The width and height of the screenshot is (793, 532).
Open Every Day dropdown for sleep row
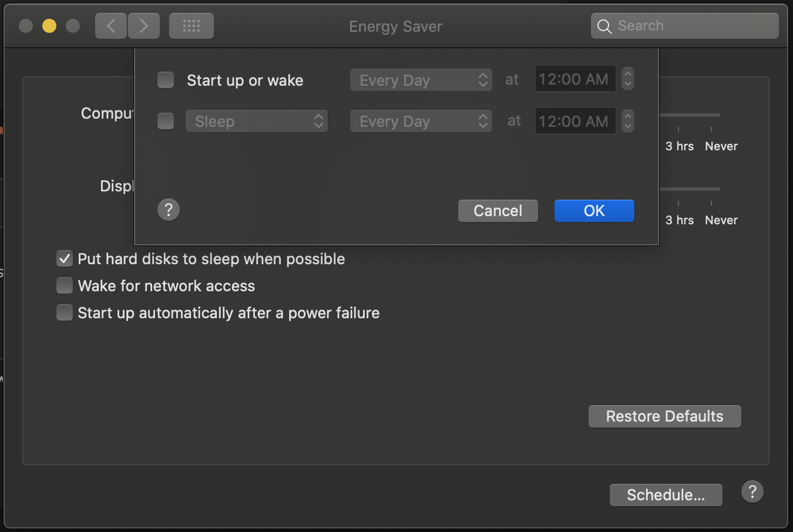click(x=421, y=122)
